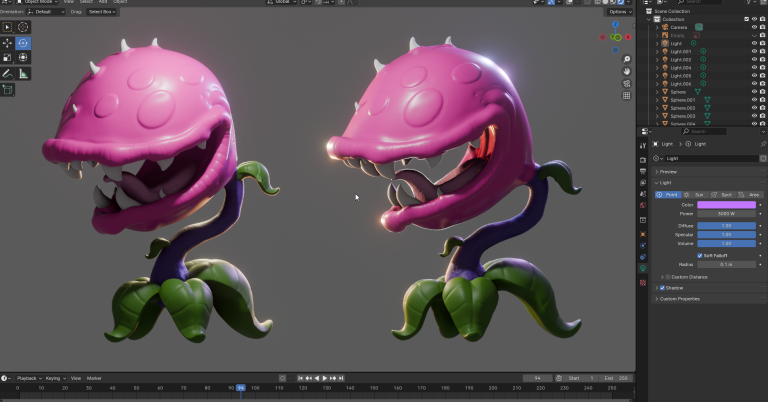This screenshot has width=768, height=402.
Task: Click the blue Z axis gizmo dot
Action: (615, 24)
